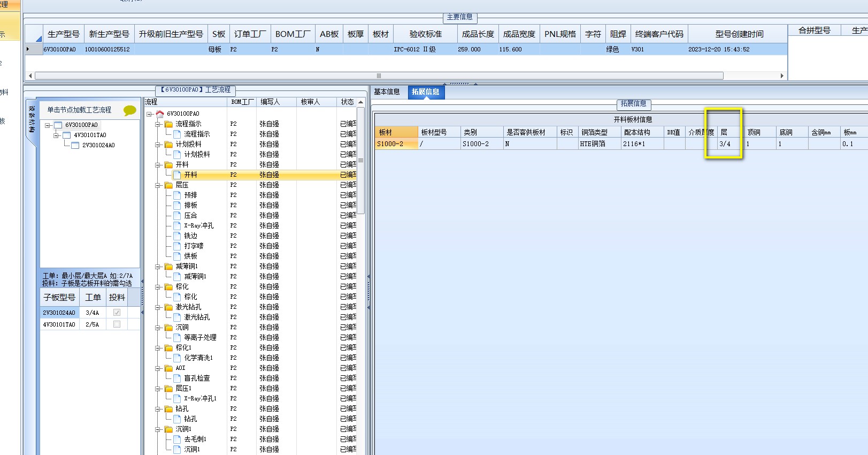Viewport: 868px width, 455px height.
Task: Click the document icon beside 打字唛
Action: [177, 246]
